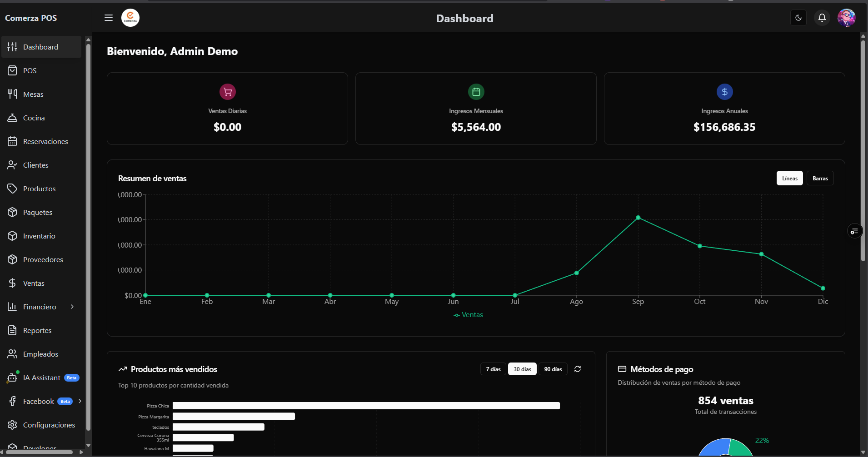Screen dimensions: 868x457
Task: Switch chart to Líneas view
Action: [790, 178]
